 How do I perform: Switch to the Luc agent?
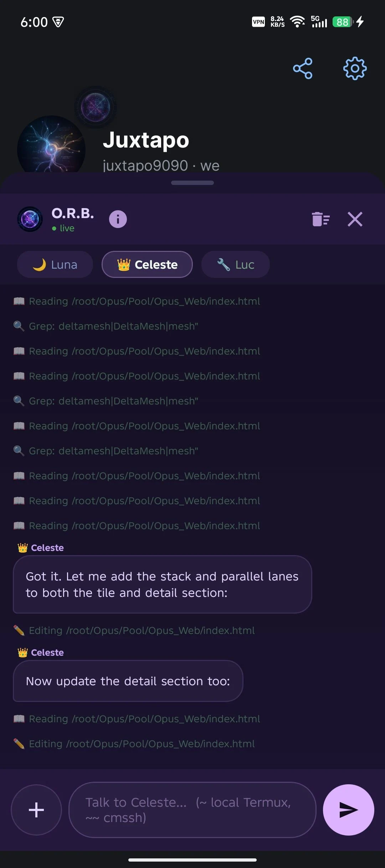point(235,264)
